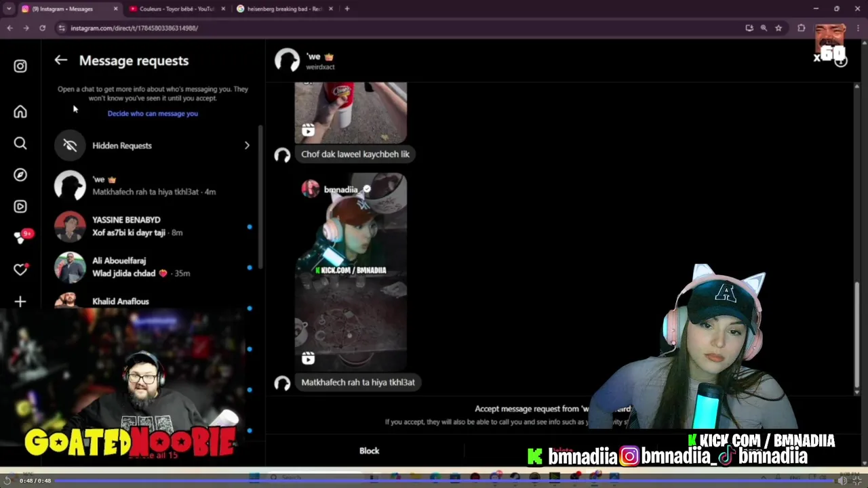Bookmark this page with star icon
The height and width of the screenshot is (488, 868).
pyautogui.click(x=778, y=28)
